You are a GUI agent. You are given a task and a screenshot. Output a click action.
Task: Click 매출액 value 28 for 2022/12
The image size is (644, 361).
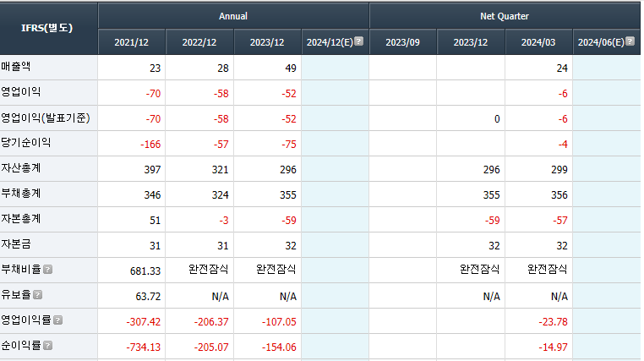[223, 68]
